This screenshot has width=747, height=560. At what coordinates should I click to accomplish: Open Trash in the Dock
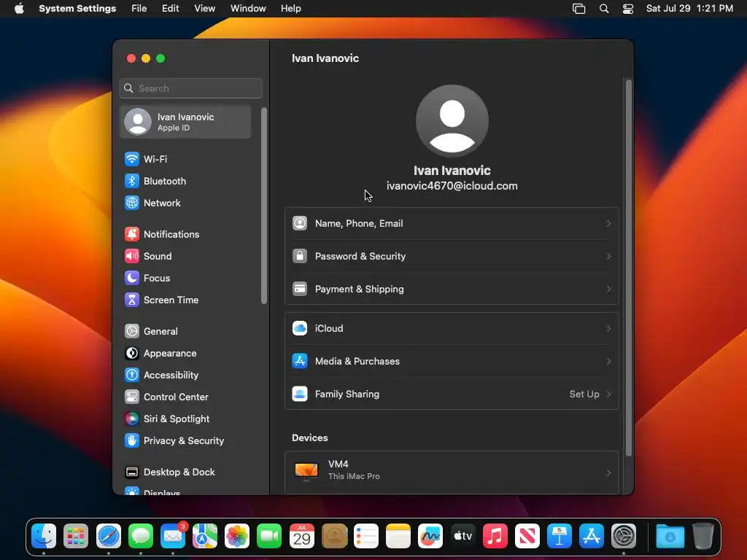pos(703,536)
